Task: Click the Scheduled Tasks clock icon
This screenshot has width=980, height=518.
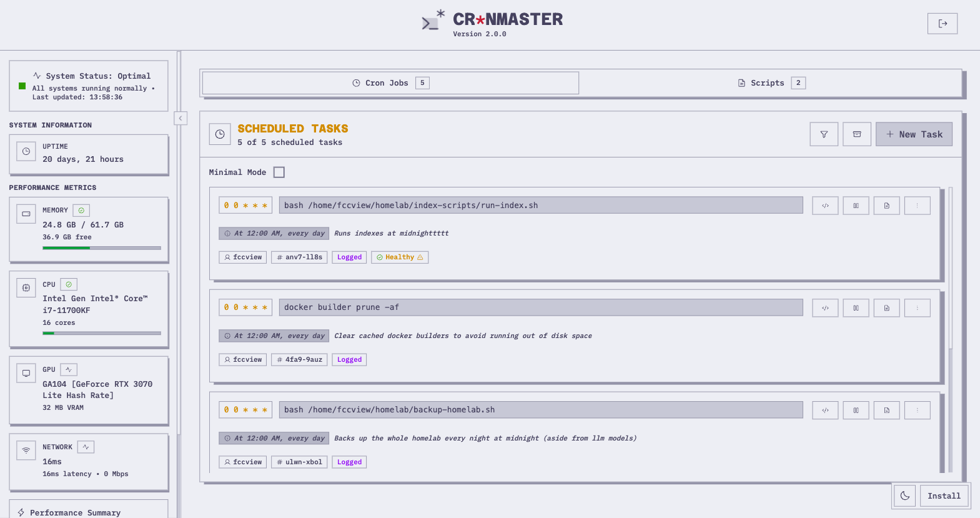Action: pyautogui.click(x=220, y=134)
